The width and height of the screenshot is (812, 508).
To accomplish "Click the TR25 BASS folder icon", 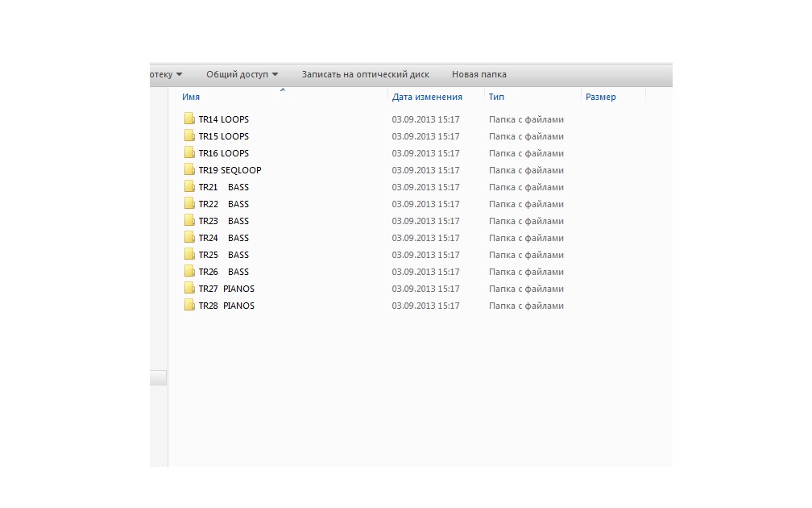I will (x=189, y=255).
